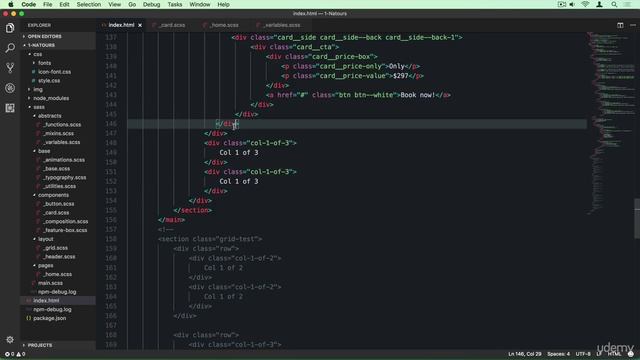Expand the Open Editors section
Viewport: 640px width, 360px height.
tap(58, 36)
